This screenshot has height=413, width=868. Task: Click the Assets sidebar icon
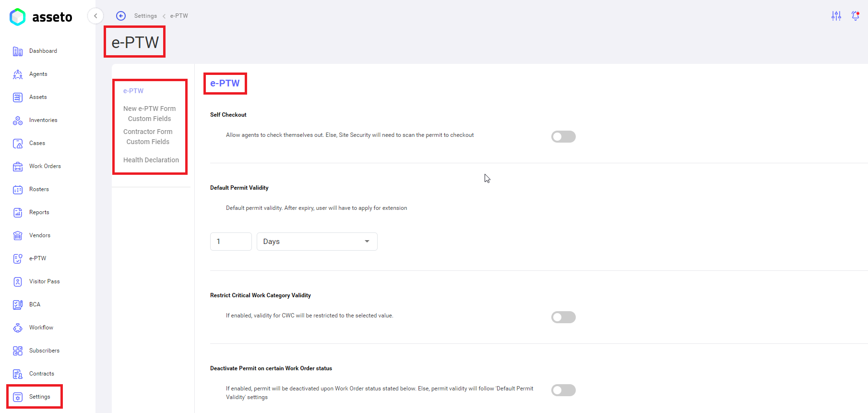coord(18,97)
